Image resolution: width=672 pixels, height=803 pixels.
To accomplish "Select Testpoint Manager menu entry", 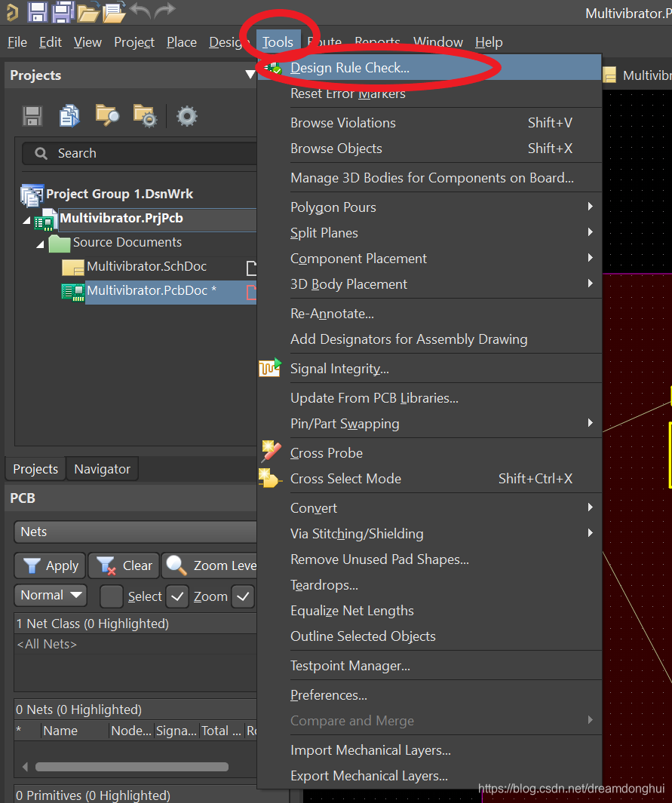I will click(429, 665).
